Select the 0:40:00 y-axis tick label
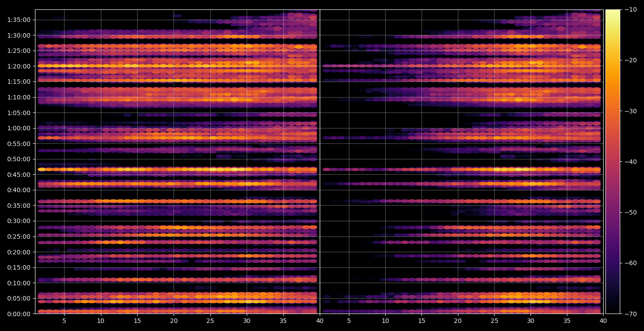Screen dimensions: 644x331 click(19, 190)
